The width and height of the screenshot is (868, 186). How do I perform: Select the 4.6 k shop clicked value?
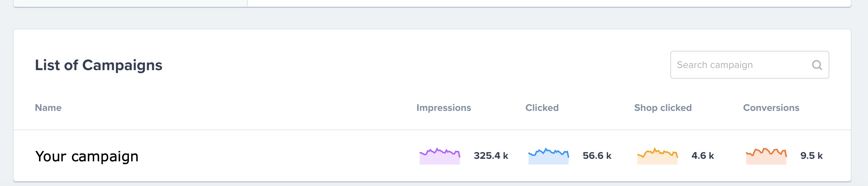(x=703, y=156)
